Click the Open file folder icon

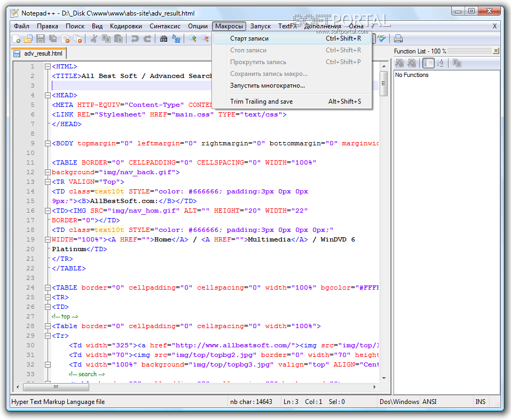point(28,38)
